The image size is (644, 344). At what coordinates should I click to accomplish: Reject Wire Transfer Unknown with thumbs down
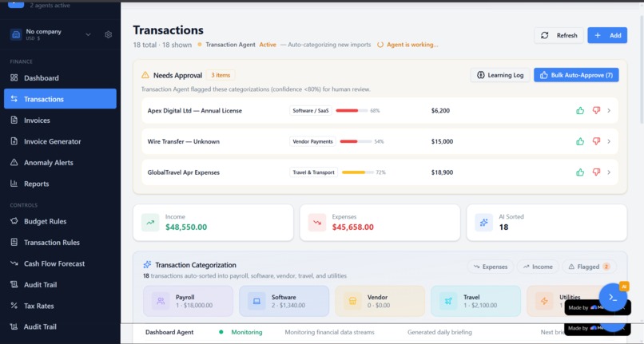point(596,141)
